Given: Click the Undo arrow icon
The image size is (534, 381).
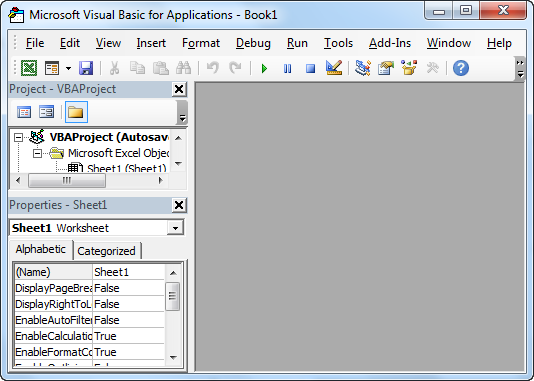Looking at the screenshot, I should pyautogui.click(x=213, y=68).
